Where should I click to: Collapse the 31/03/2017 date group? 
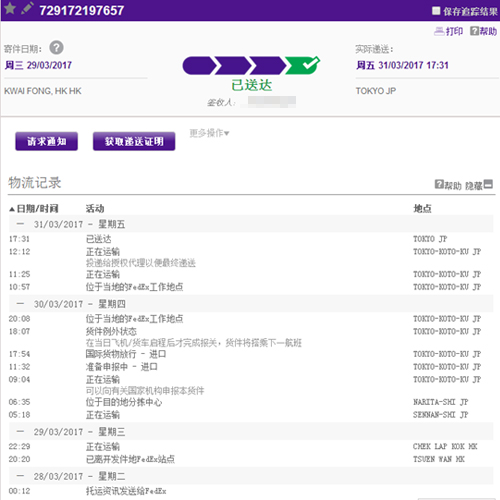[x=20, y=224]
